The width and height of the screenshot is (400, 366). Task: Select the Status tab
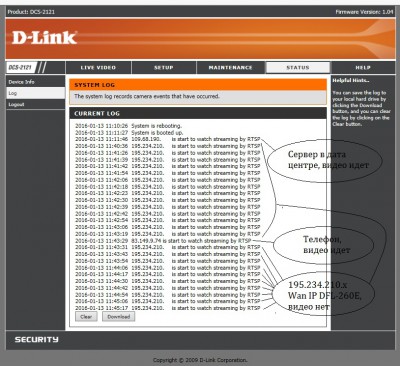tap(298, 67)
